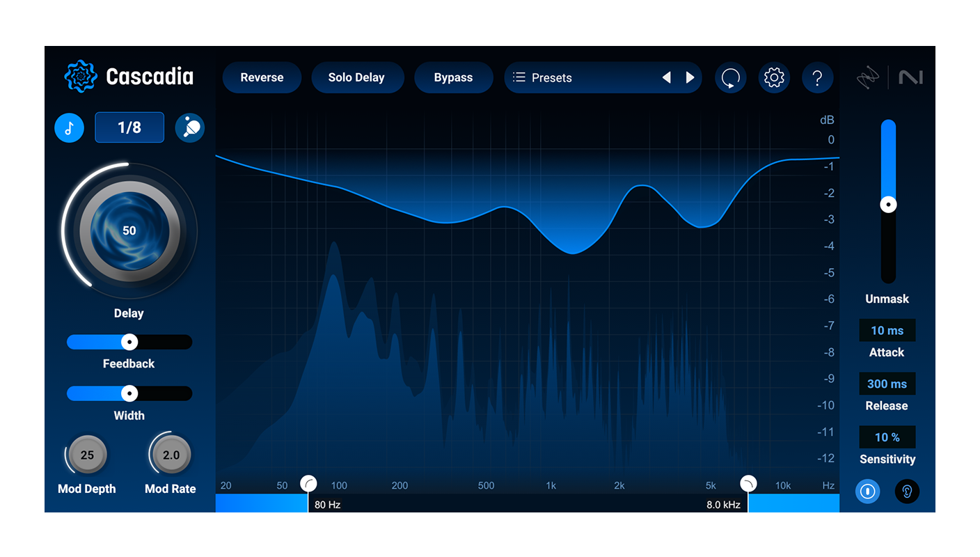Click the Width label text
980x557 pixels.
pyautogui.click(x=129, y=416)
